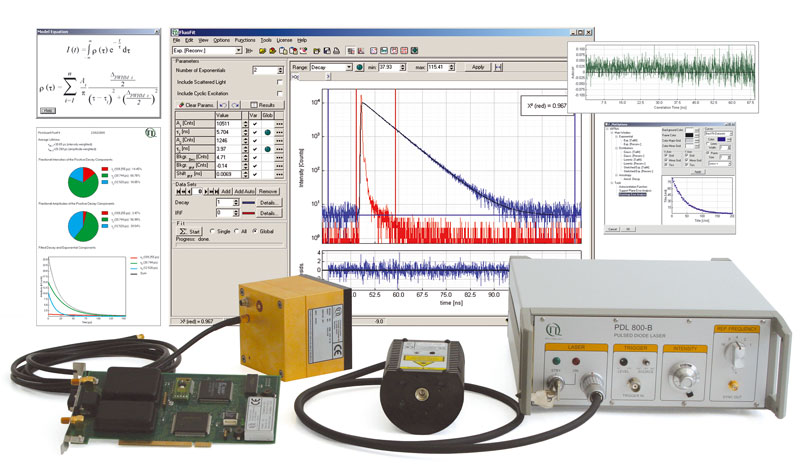Click the Details button for the IRF row
This screenshot has height=465, width=800.
(x=269, y=213)
